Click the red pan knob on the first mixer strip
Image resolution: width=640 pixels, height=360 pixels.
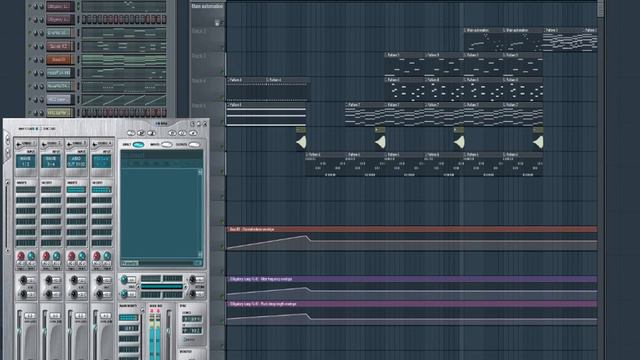[x=21, y=256]
